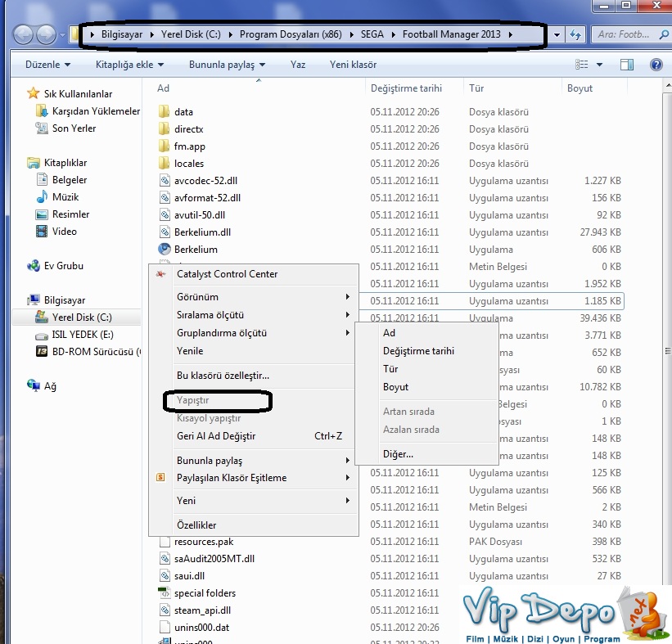Click the locales folder icon
This screenshot has width=672, height=644.
pos(165,163)
